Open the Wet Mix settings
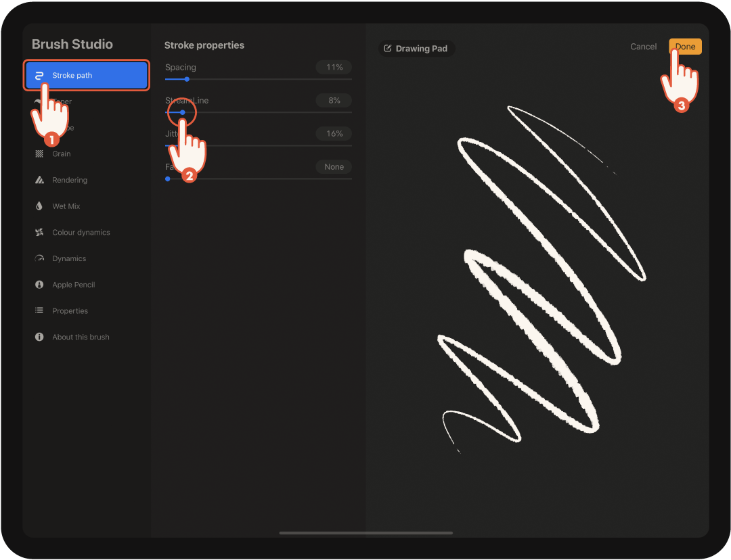The height and width of the screenshot is (560, 731). [x=66, y=206]
